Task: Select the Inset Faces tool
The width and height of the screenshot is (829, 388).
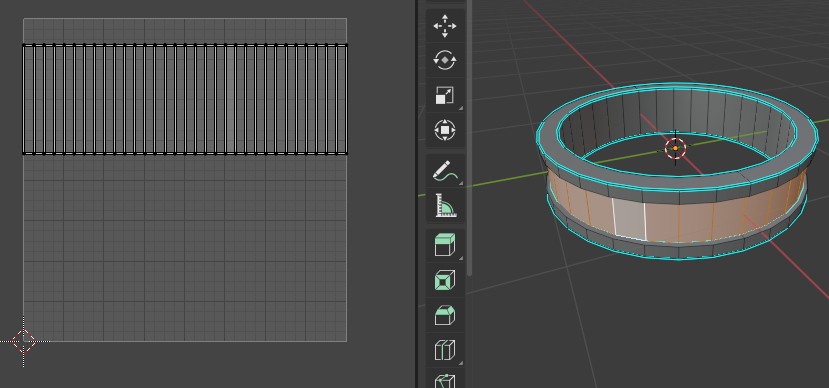Action: coord(445,280)
